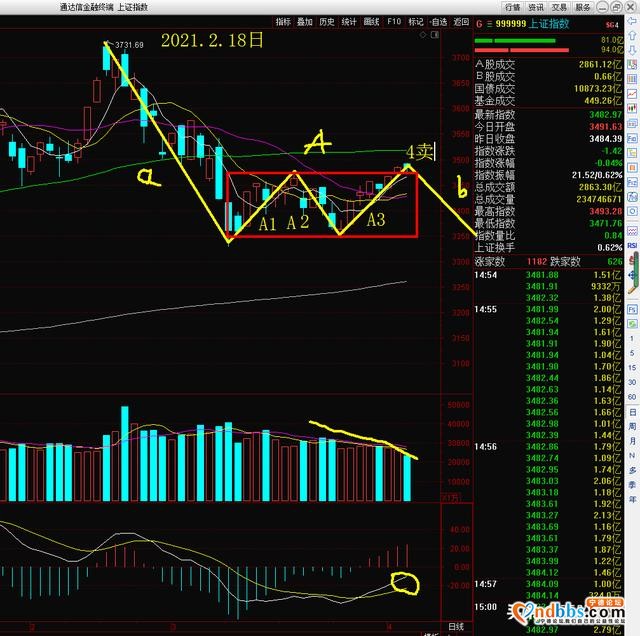Switch to the 资讯 (News) tab

click(x=536, y=5)
